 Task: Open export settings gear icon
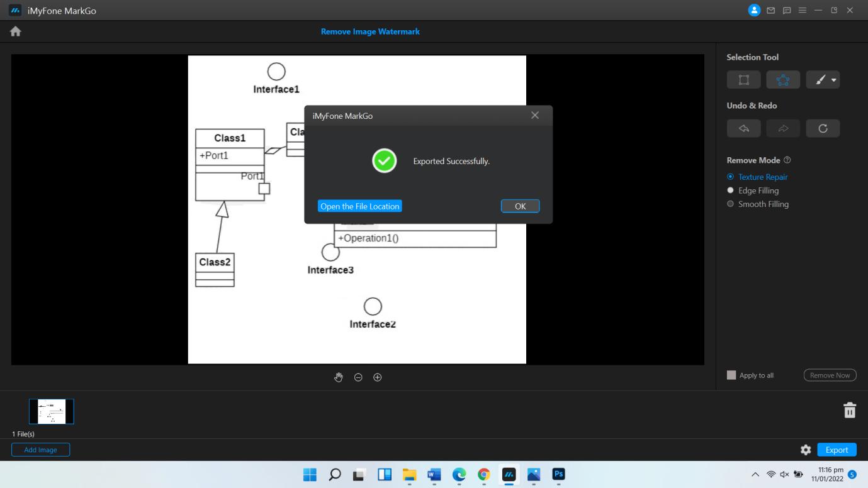806,450
